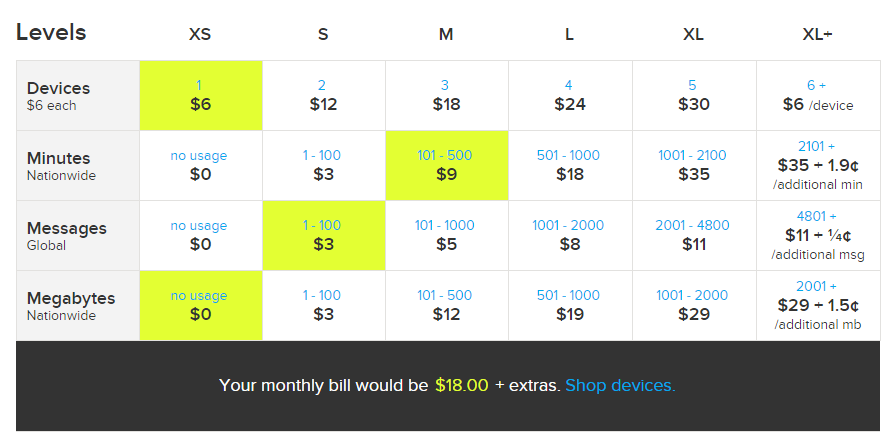Viewport: 894px width, 438px height.
Task: Select 101 - 500 megabytes for $12
Action: [x=447, y=306]
